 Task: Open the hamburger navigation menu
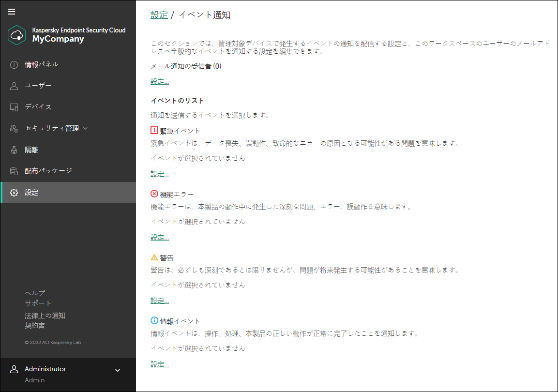[12, 12]
